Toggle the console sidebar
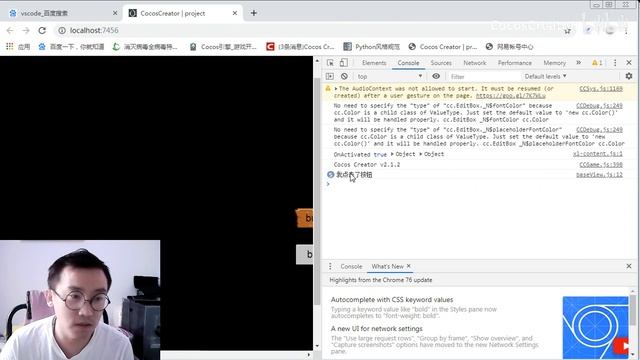This screenshot has height=360, width=640. coord(330,76)
